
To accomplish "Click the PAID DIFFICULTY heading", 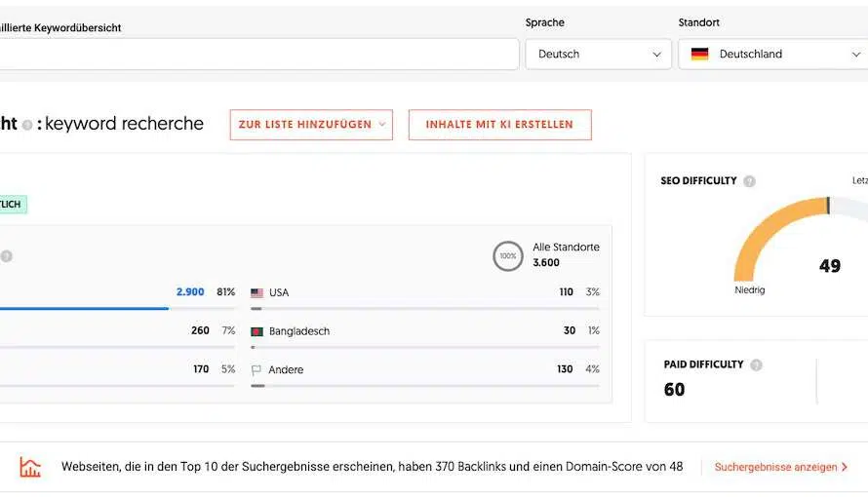I will tap(703, 364).
